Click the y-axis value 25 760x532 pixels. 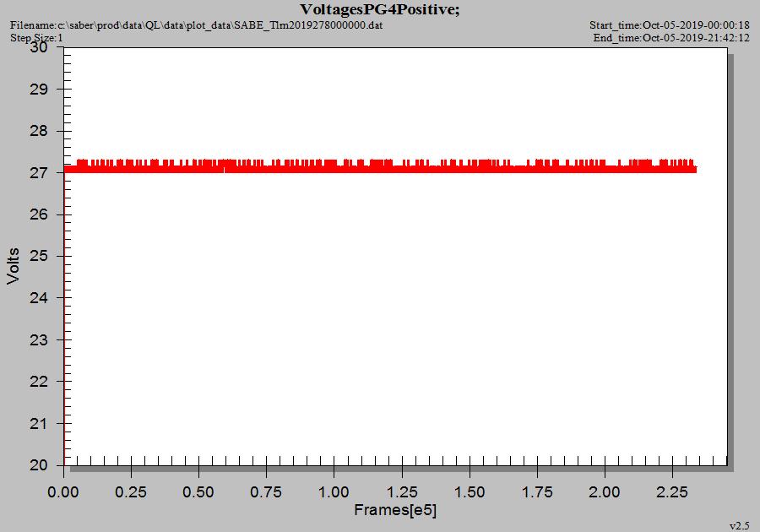tap(39, 256)
